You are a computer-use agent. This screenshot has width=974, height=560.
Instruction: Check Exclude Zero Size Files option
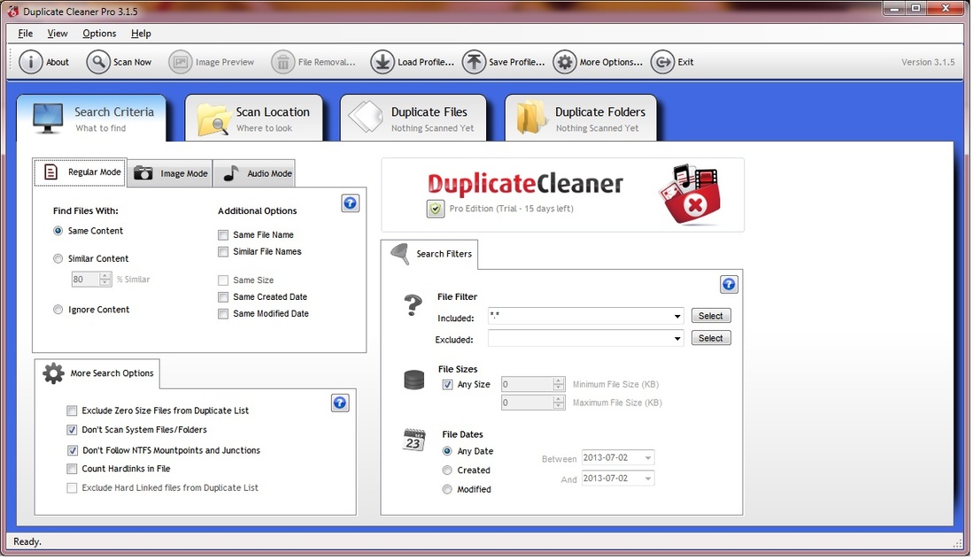[x=72, y=411]
